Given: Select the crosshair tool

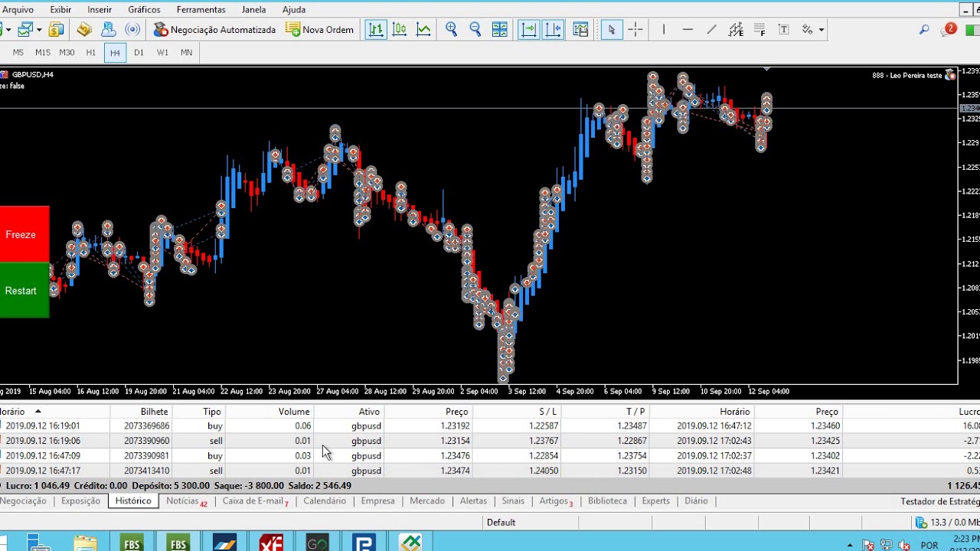Looking at the screenshot, I should point(635,30).
